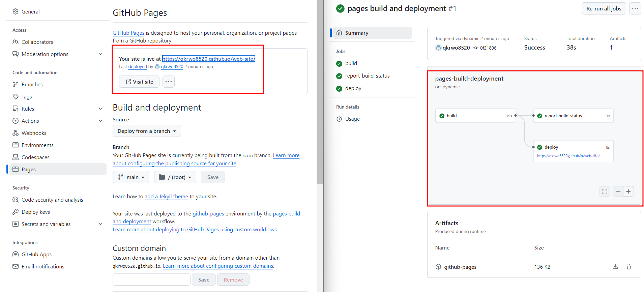The width and height of the screenshot is (644, 292).
Task: Delete the github-pages artifact
Action: point(629,267)
